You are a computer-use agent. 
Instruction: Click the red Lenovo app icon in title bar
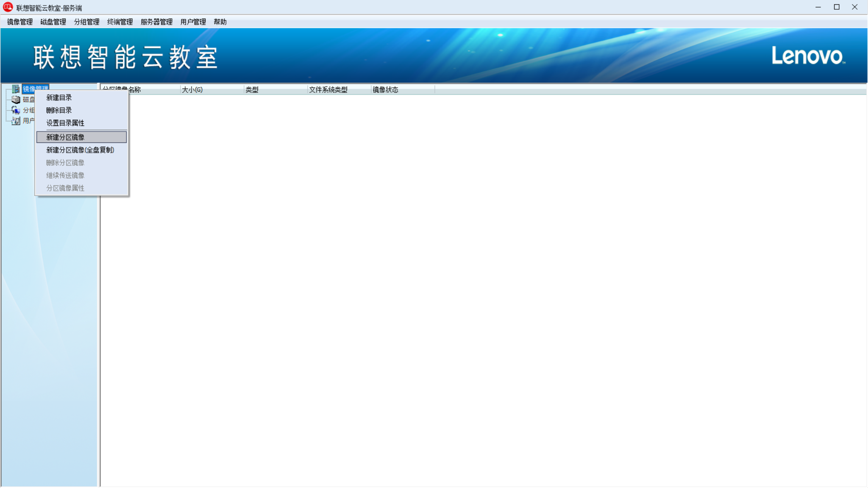(8, 7)
